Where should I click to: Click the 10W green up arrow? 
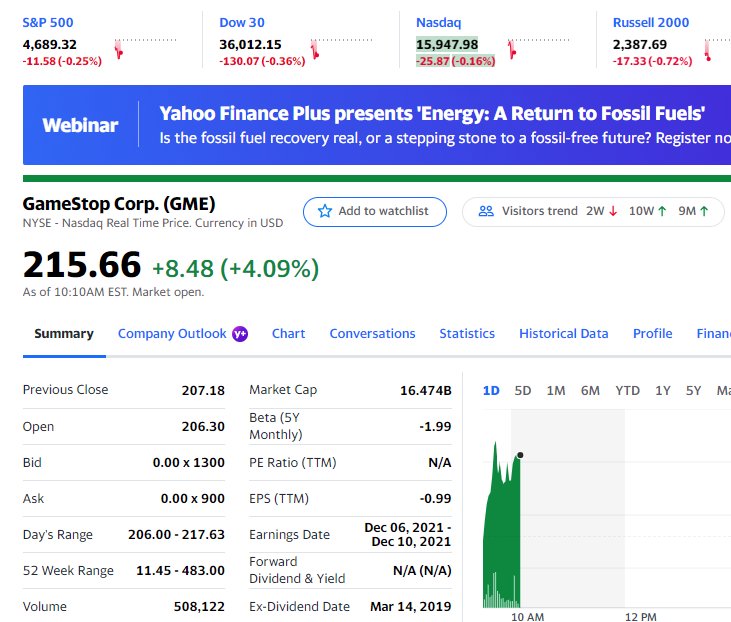tap(662, 211)
